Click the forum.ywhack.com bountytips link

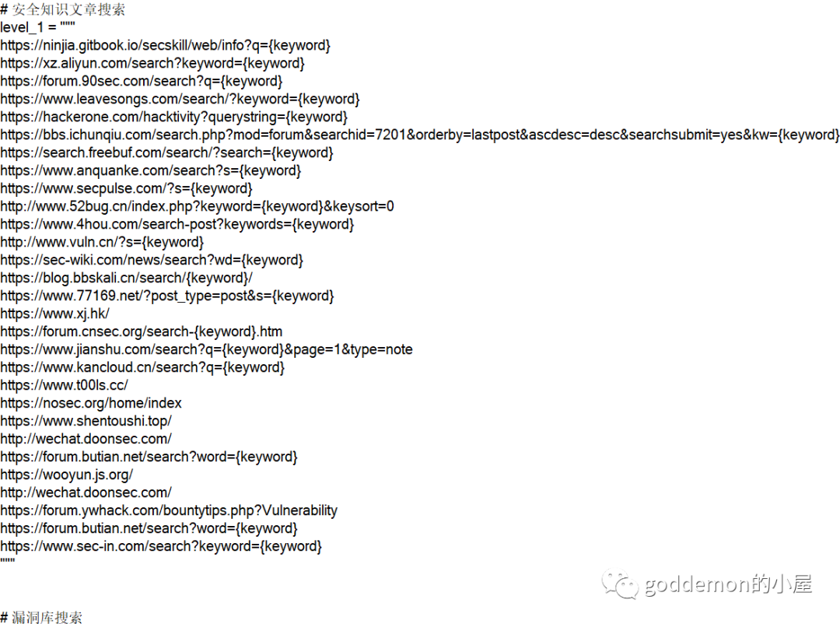click(x=169, y=510)
